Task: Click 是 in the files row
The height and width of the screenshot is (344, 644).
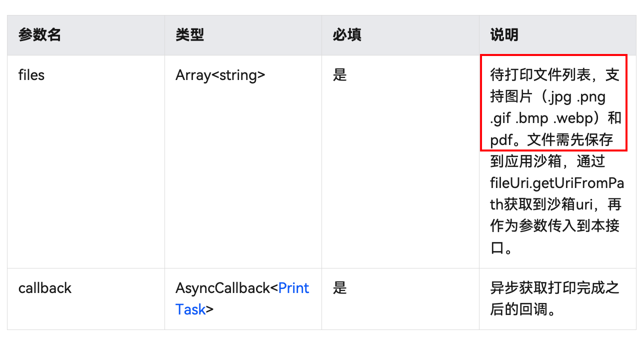Action: pos(340,75)
